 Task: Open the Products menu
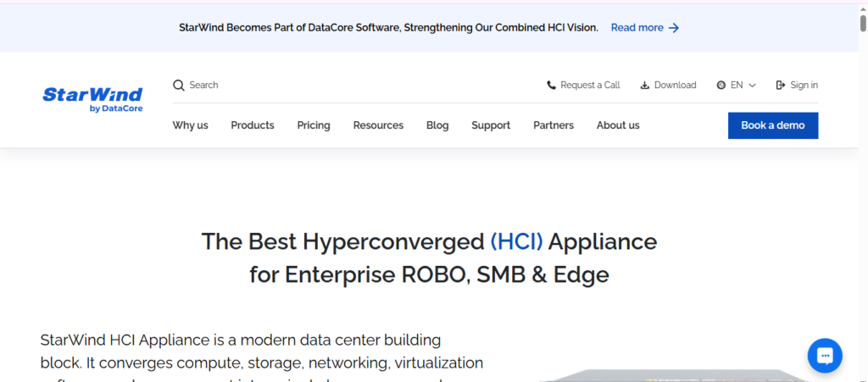pos(253,125)
